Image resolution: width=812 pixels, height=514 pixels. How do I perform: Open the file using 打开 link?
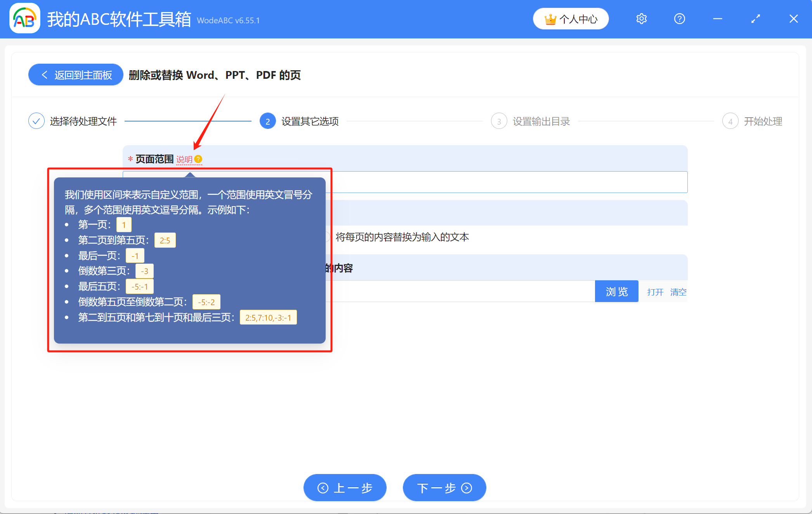[655, 292]
